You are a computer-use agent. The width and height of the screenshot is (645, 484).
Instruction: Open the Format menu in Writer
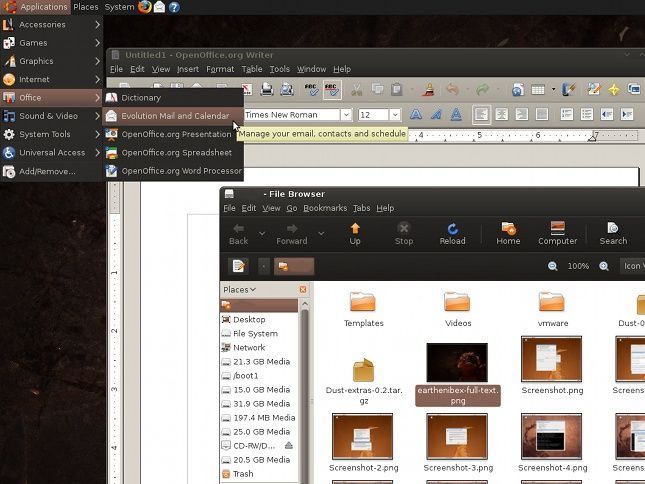[x=220, y=69]
